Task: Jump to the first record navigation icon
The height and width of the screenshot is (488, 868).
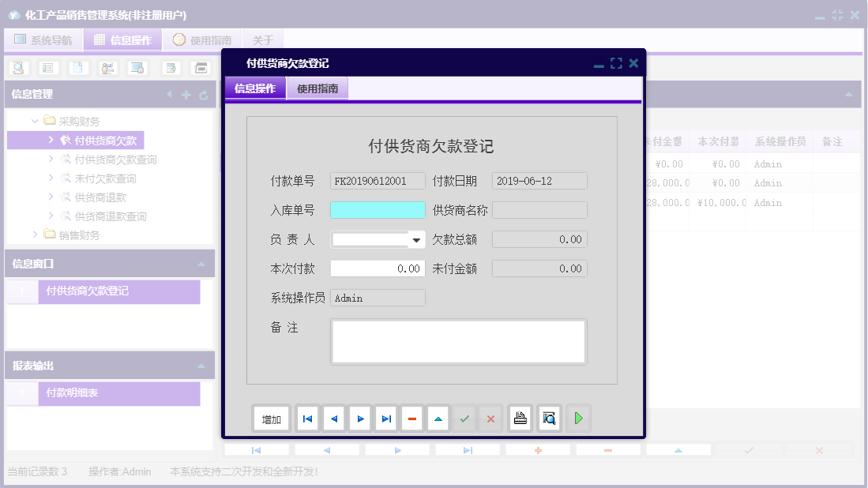Action: [306, 419]
